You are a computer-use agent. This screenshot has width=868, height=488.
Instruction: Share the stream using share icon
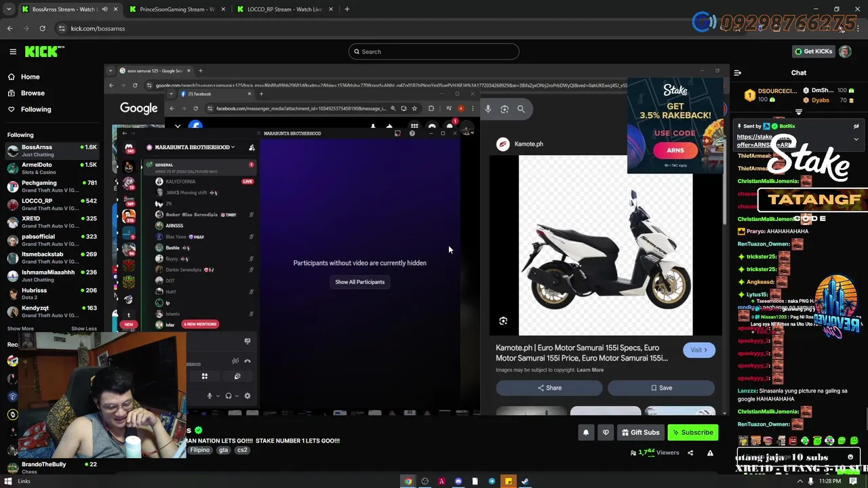[690, 453]
